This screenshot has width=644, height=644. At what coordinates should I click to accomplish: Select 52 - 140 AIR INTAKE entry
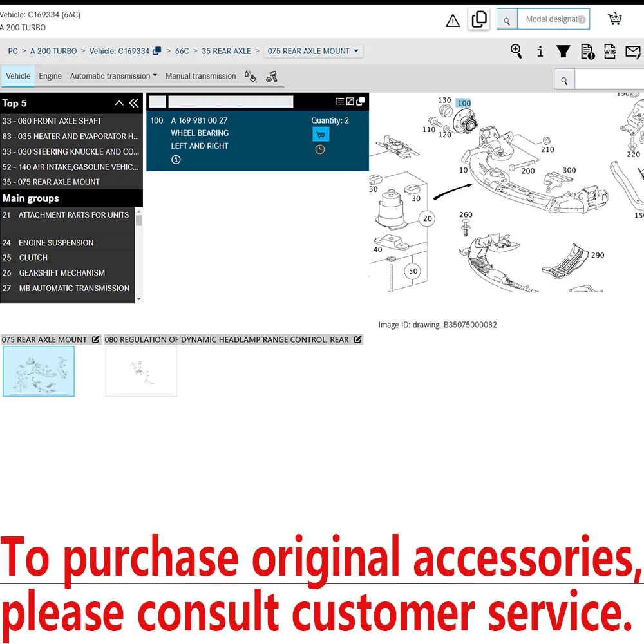(x=71, y=167)
